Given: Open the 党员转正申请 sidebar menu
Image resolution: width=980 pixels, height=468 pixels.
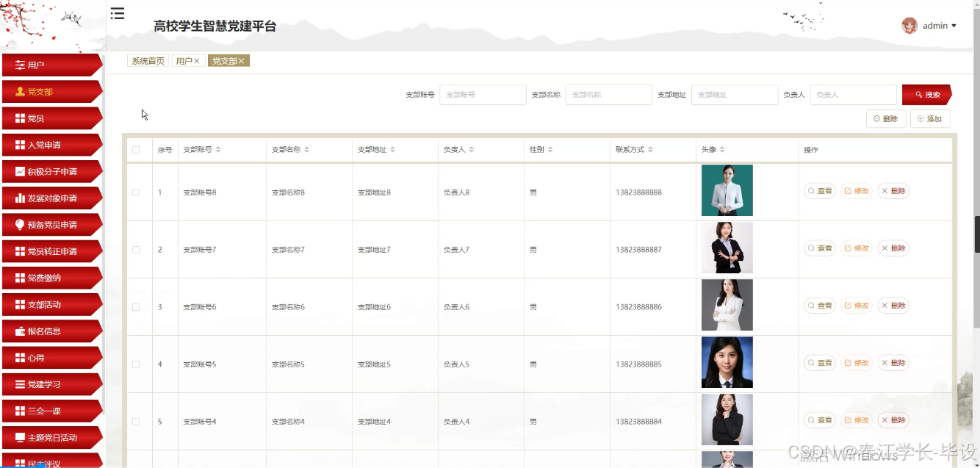Looking at the screenshot, I should 51,251.
